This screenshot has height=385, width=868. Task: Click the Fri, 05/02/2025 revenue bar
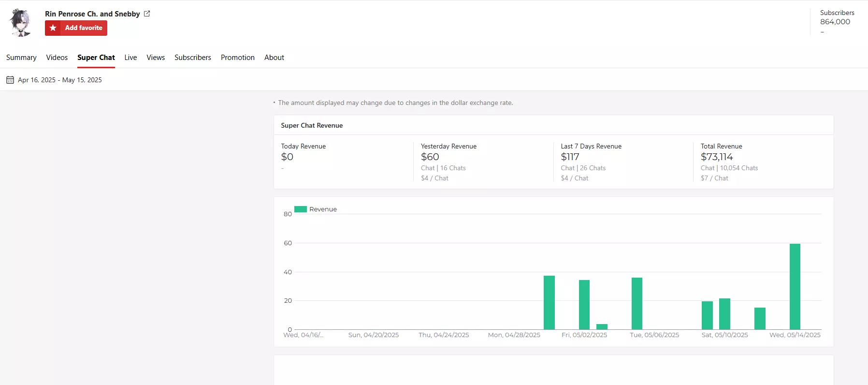pyautogui.click(x=584, y=305)
